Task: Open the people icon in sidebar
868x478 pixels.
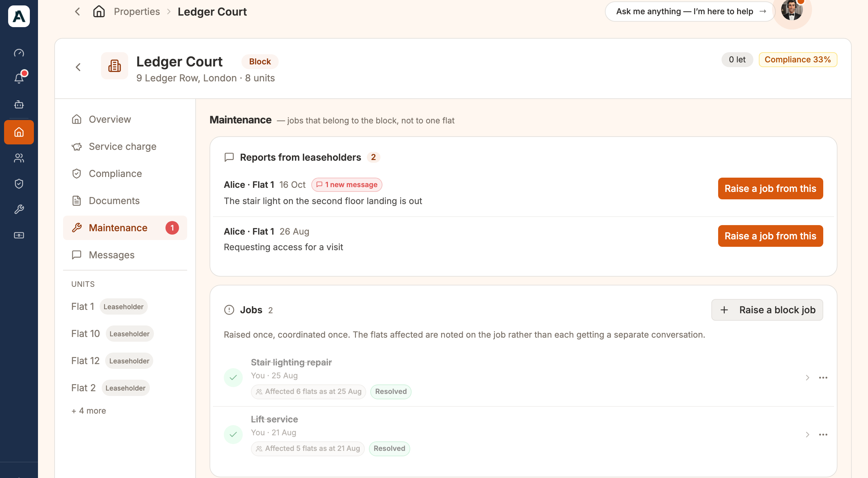Action: coord(19,158)
